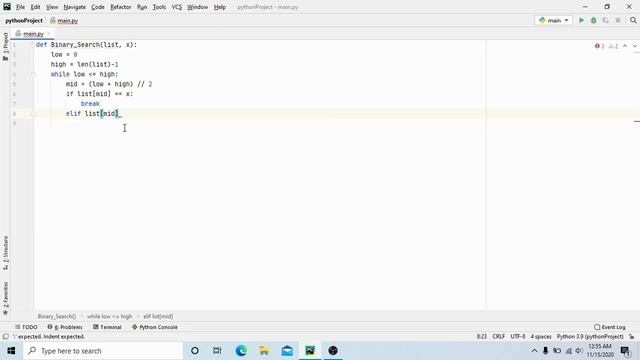This screenshot has width=640, height=360.
Task: Open the main run configuration dropdown
Action: (x=553, y=20)
